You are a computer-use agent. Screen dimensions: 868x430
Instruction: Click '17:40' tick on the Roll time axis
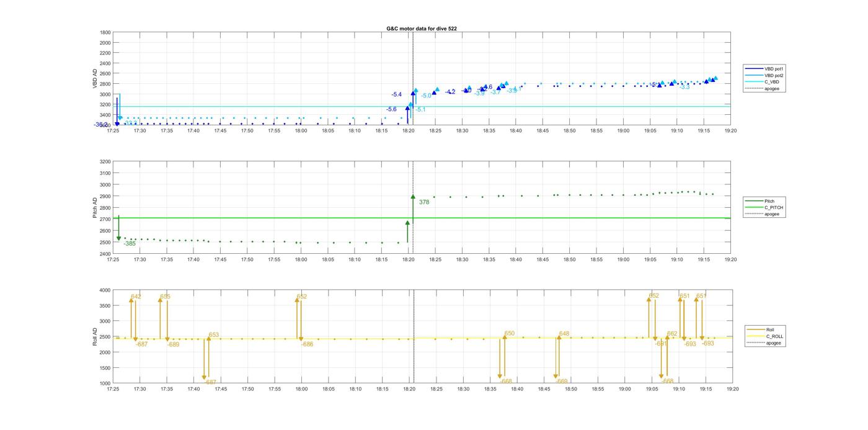tap(194, 389)
